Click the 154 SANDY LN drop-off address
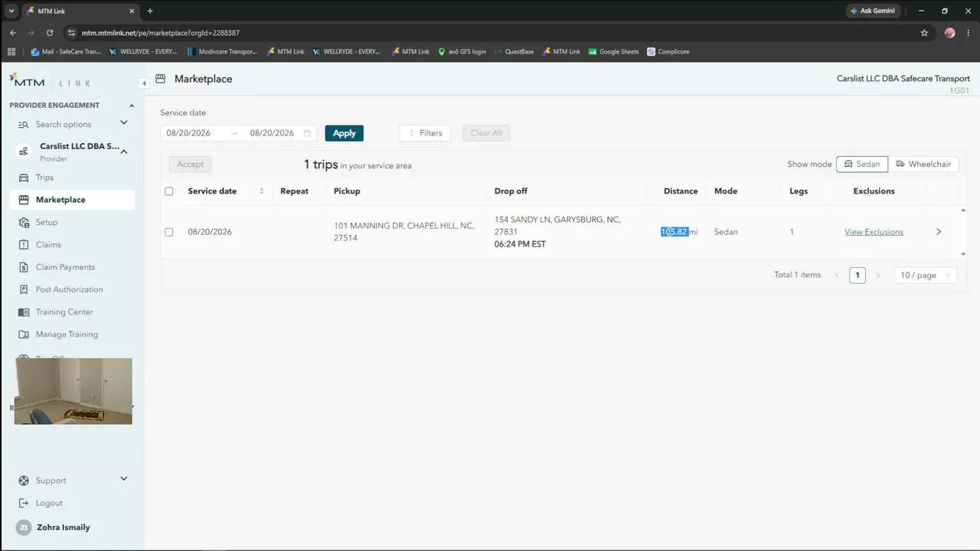 pos(557,226)
